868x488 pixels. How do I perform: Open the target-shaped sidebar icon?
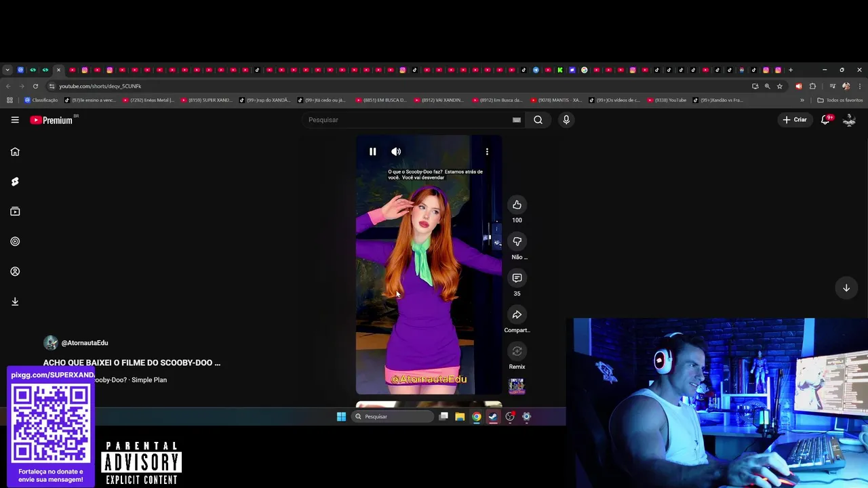(15, 241)
